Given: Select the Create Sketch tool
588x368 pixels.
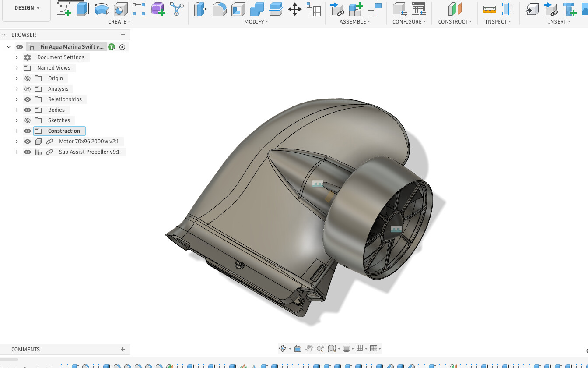Looking at the screenshot, I should [64, 9].
